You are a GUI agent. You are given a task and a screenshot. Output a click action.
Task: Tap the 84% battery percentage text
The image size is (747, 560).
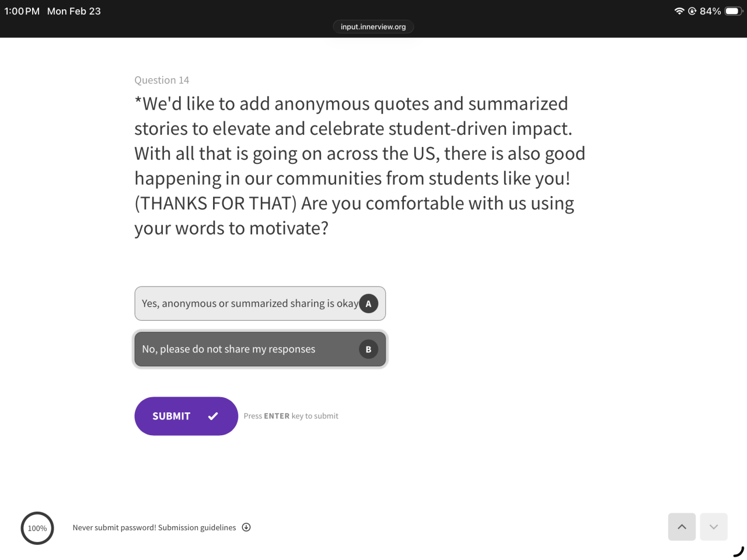pos(710,11)
